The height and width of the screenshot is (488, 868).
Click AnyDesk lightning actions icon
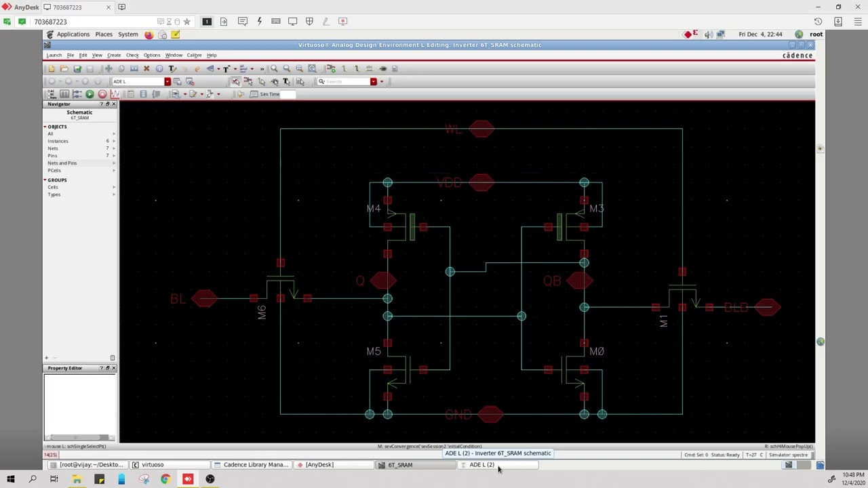coord(259,22)
